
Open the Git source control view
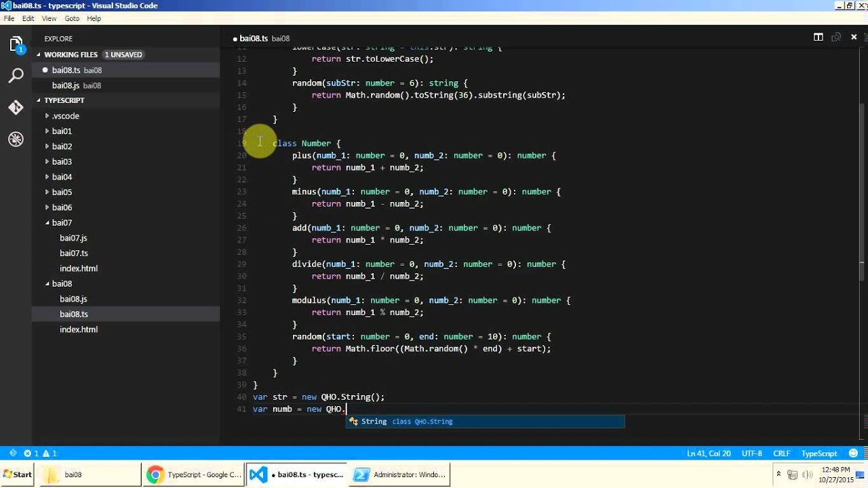[x=16, y=107]
